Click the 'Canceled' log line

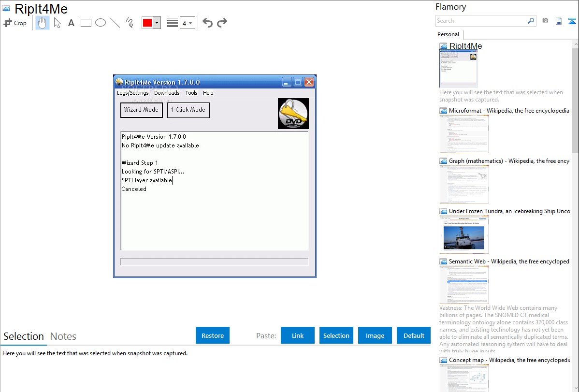(x=134, y=189)
